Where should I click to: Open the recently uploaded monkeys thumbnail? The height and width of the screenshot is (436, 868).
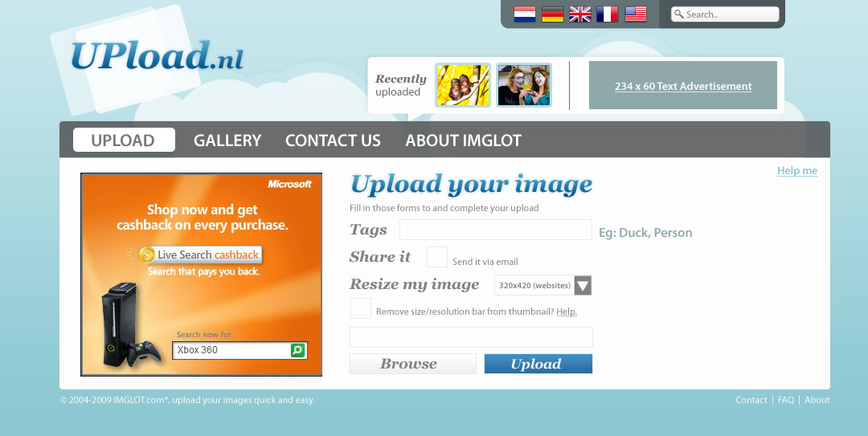pos(463,85)
